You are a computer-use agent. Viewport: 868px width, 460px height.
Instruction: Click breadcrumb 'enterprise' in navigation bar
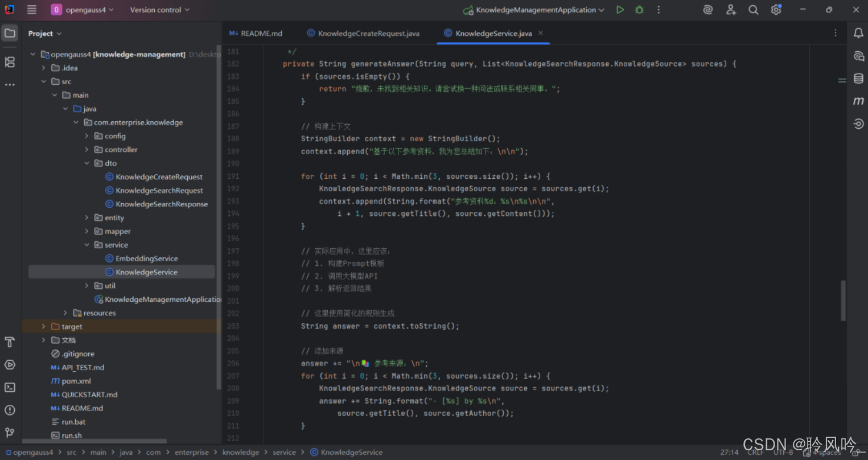coord(192,453)
